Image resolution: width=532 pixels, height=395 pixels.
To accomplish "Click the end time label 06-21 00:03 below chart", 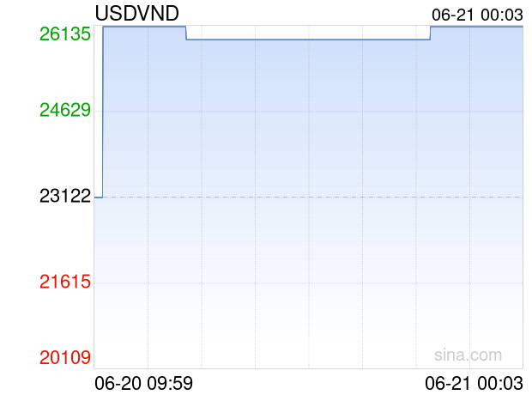I will 474,384.
